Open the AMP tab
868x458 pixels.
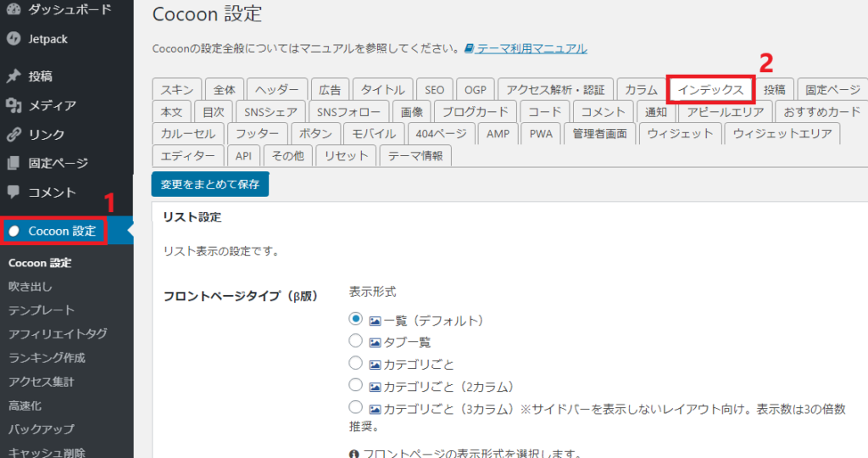[498, 133]
